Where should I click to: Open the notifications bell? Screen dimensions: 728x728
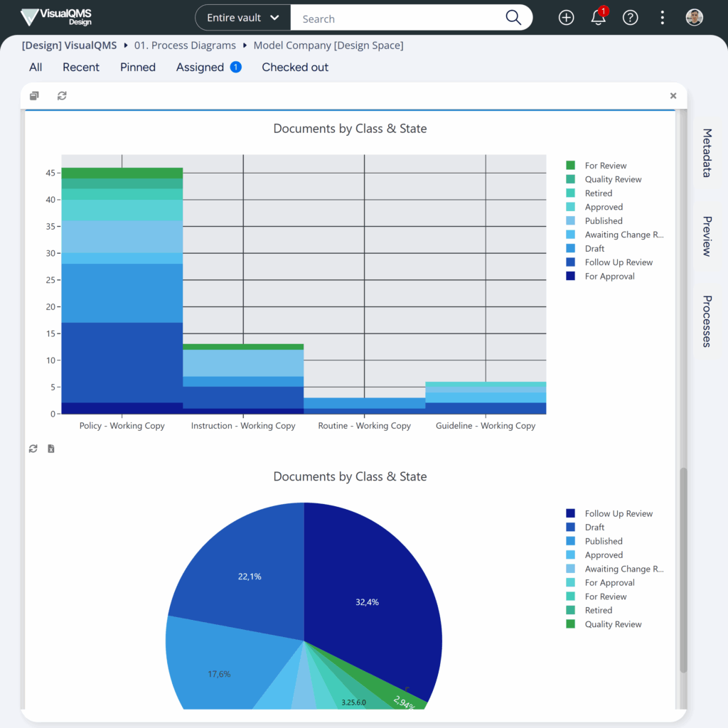click(x=598, y=18)
